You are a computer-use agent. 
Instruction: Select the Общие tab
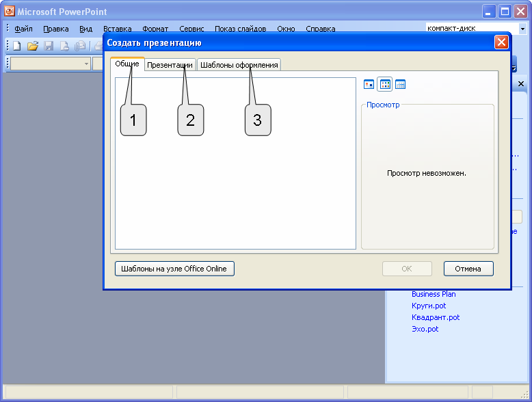(127, 64)
